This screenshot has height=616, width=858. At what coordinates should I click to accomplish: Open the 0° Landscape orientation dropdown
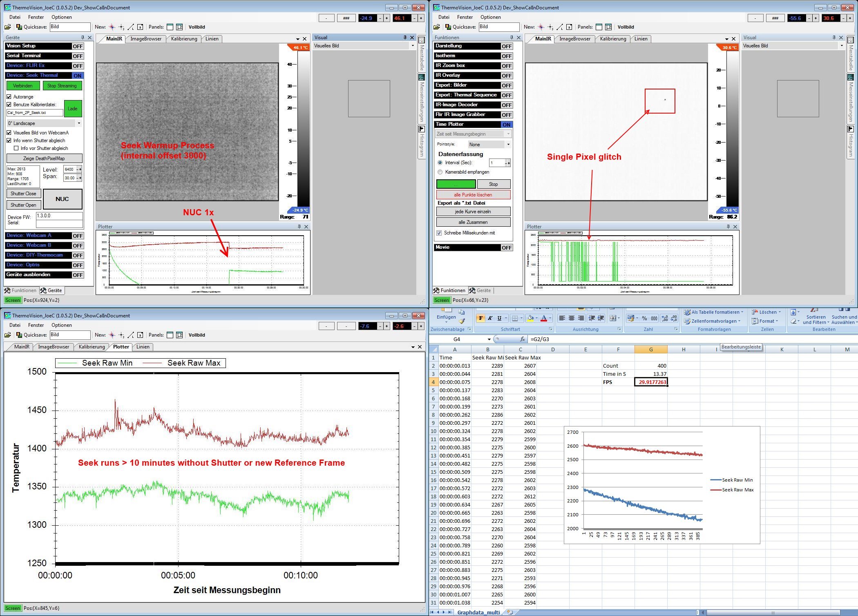coord(79,123)
